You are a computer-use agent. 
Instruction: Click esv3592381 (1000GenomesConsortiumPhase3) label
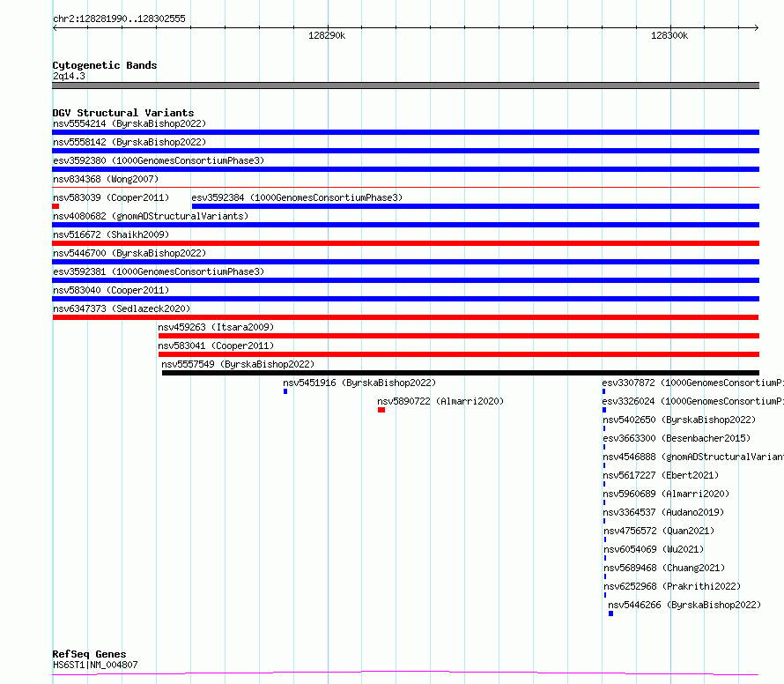tap(159, 271)
